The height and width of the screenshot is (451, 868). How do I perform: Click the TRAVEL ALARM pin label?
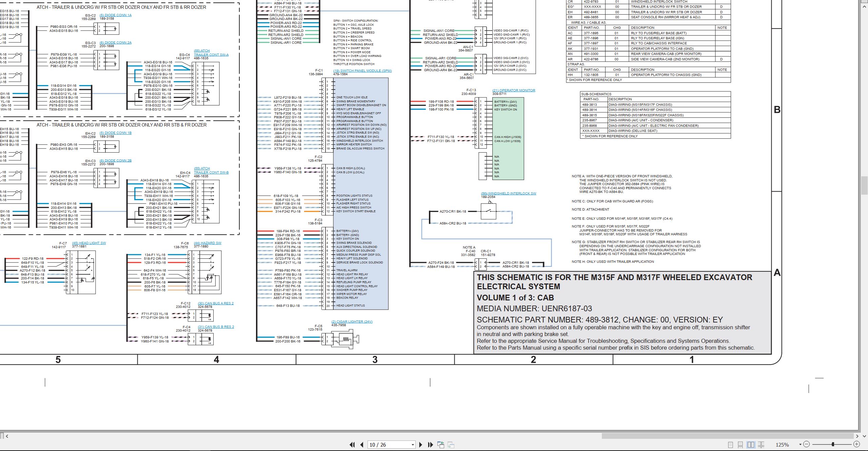coord(347,270)
